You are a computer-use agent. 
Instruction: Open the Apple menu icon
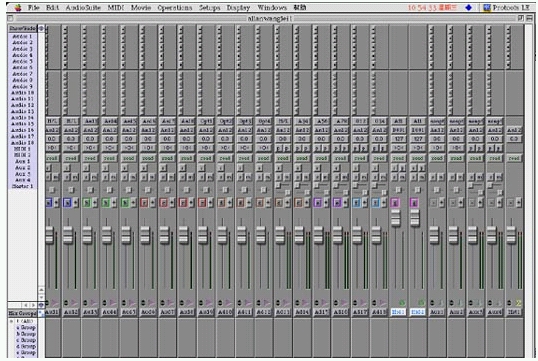17,8
